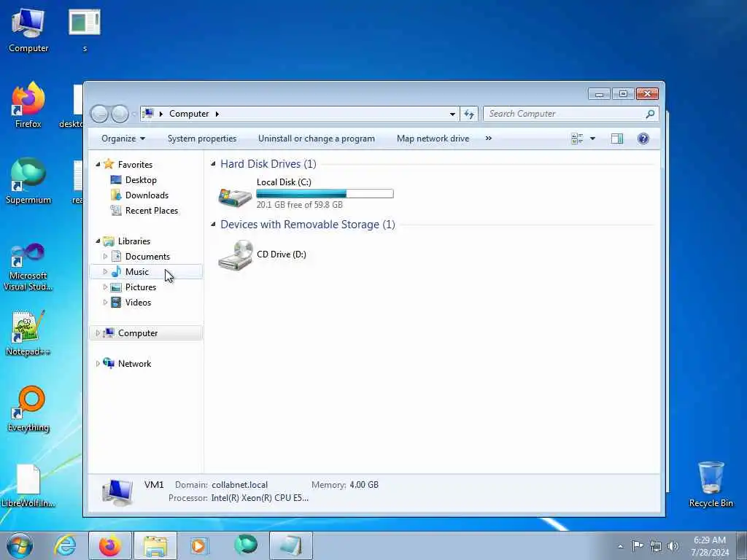Open the Local Disk (C:) drive icon
The width and height of the screenshot is (747, 560).
tap(235, 195)
